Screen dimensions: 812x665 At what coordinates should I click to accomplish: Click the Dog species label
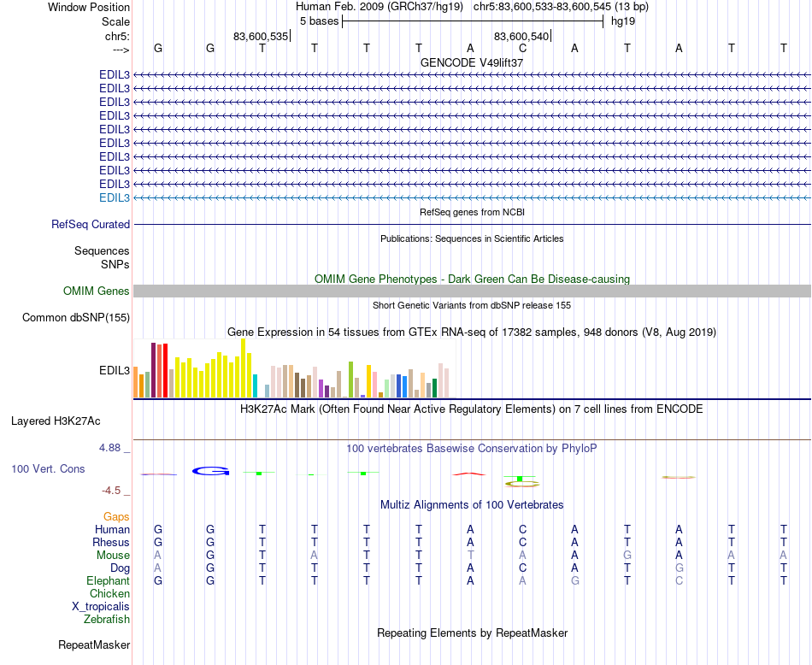[121, 568]
